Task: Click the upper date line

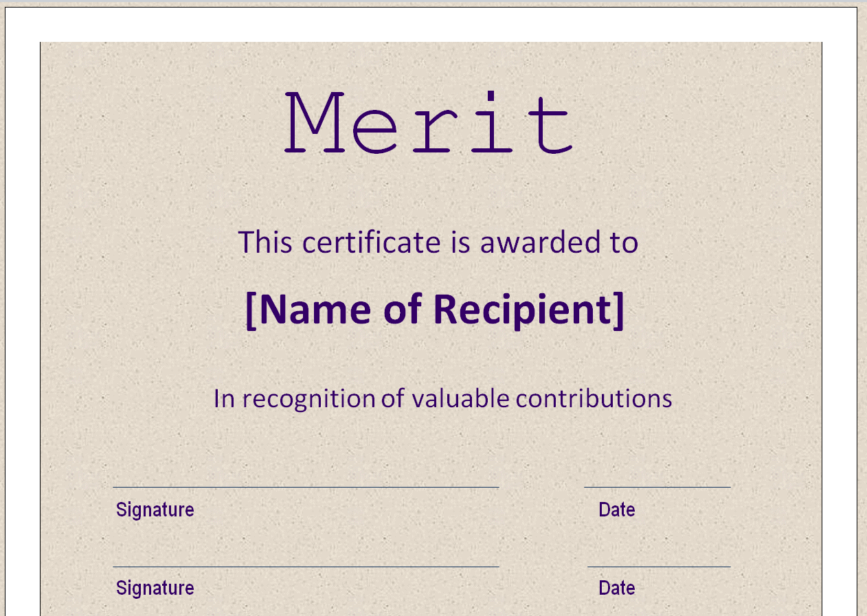Action: click(x=657, y=488)
